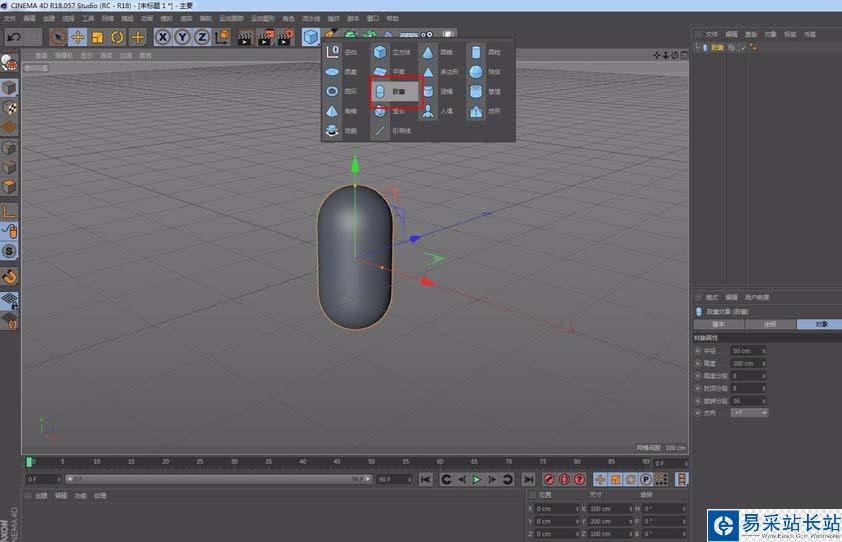Open the direction +Y dropdown
The width and height of the screenshot is (842, 542).
pos(750,412)
